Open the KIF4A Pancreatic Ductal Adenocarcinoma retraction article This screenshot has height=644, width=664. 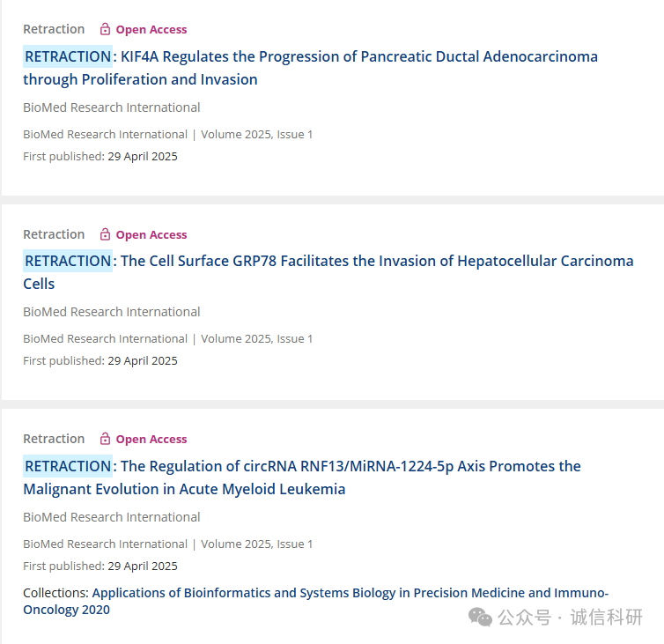(x=310, y=68)
